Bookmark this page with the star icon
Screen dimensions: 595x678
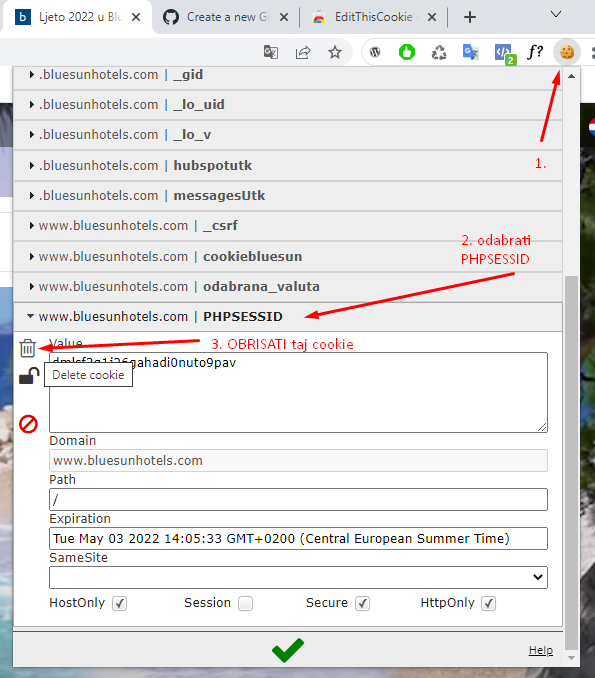(x=335, y=52)
